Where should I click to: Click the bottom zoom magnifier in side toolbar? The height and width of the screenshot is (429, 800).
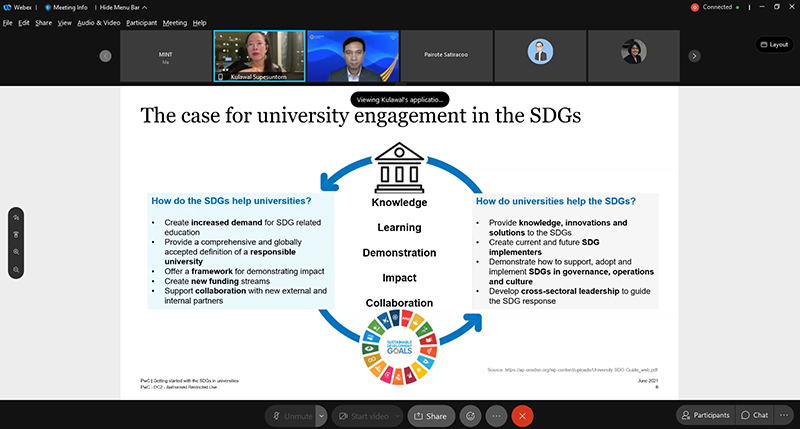[17, 269]
